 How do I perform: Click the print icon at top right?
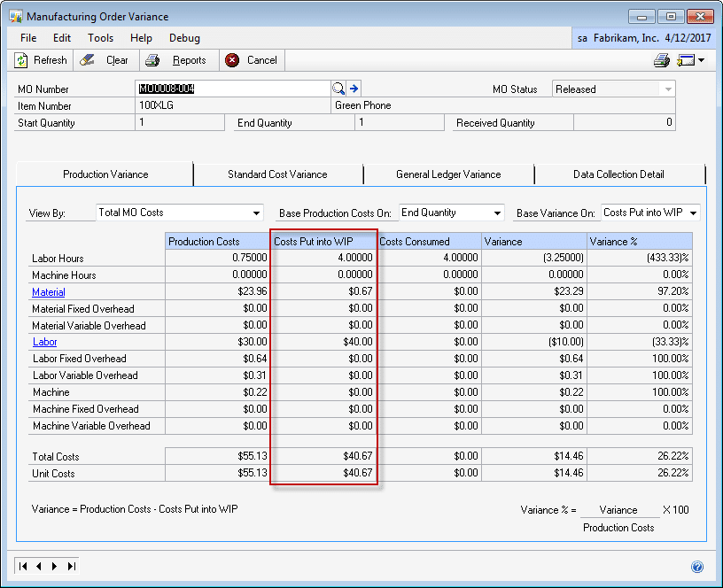(661, 60)
